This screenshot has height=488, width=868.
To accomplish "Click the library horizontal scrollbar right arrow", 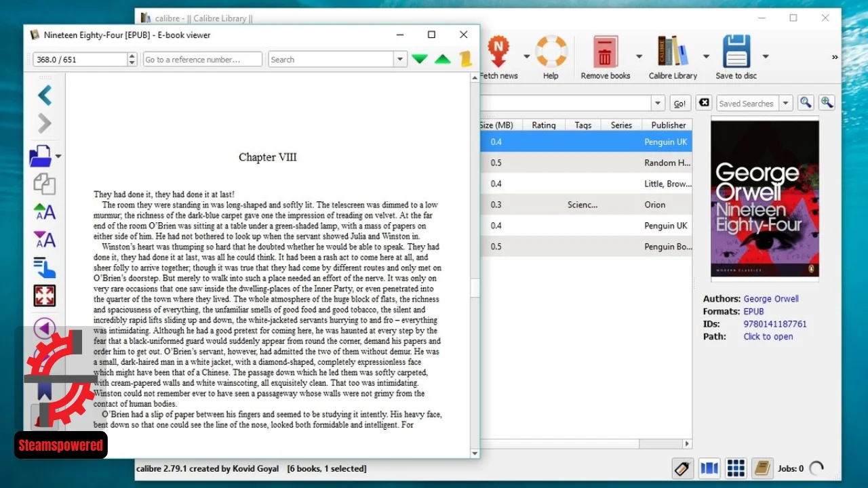I will pyautogui.click(x=687, y=444).
